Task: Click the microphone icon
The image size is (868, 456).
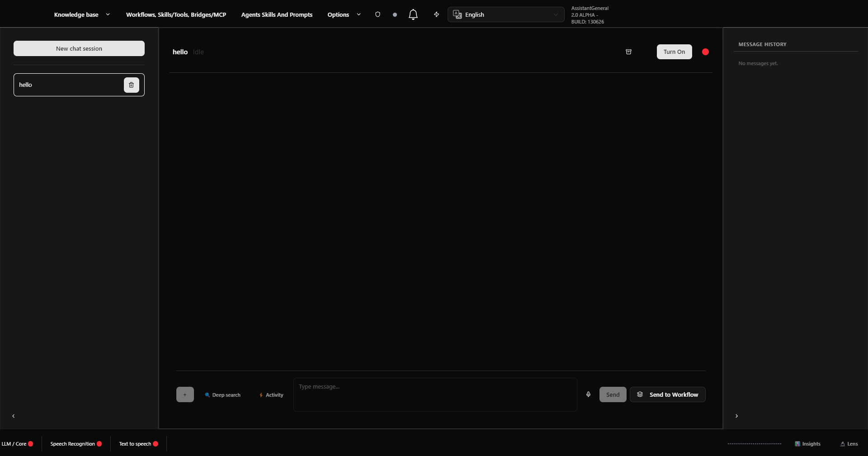Action: (588, 394)
